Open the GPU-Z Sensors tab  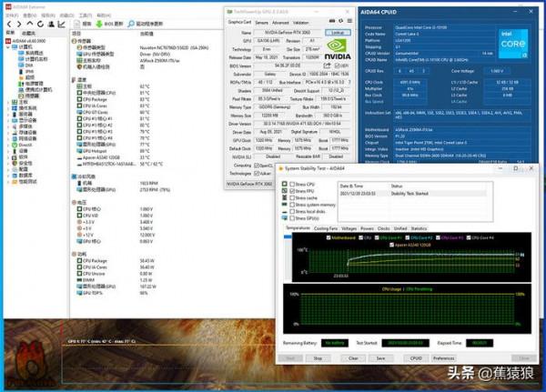tap(261, 23)
